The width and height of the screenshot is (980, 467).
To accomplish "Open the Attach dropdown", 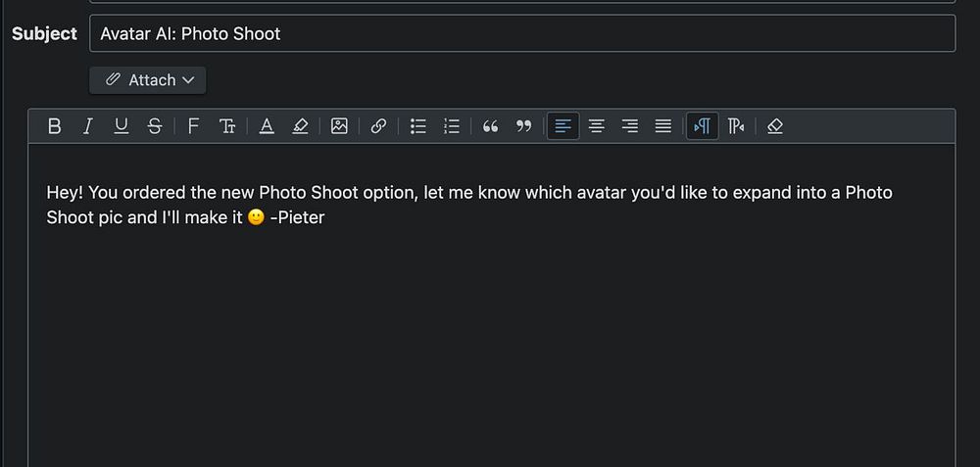I will tap(148, 80).
